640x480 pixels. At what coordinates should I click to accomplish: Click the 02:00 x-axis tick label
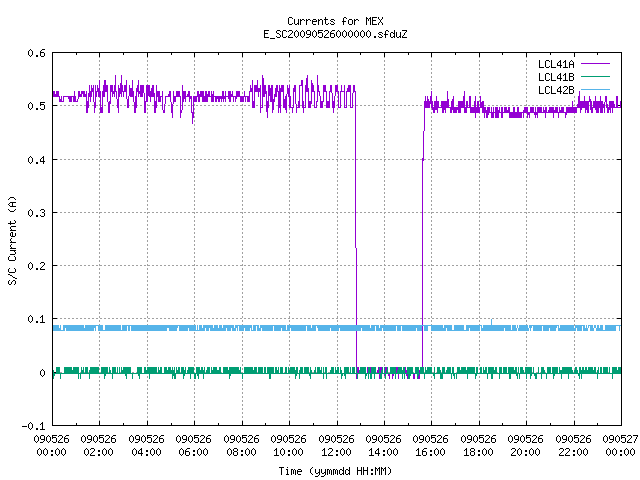click(x=98, y=452)
